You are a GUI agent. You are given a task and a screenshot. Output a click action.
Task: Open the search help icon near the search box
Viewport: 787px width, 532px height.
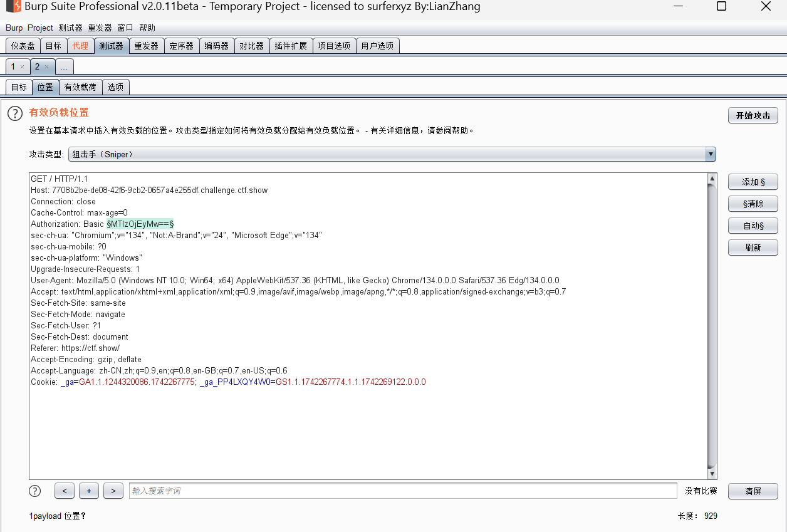tap(35, 491)
